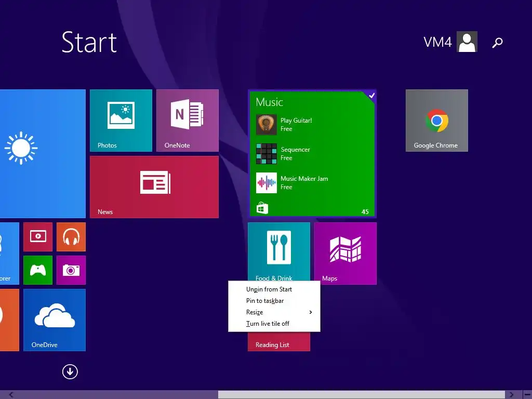Click the search magnifier icon
Screen dimensions: 532x399
(497, 43)
